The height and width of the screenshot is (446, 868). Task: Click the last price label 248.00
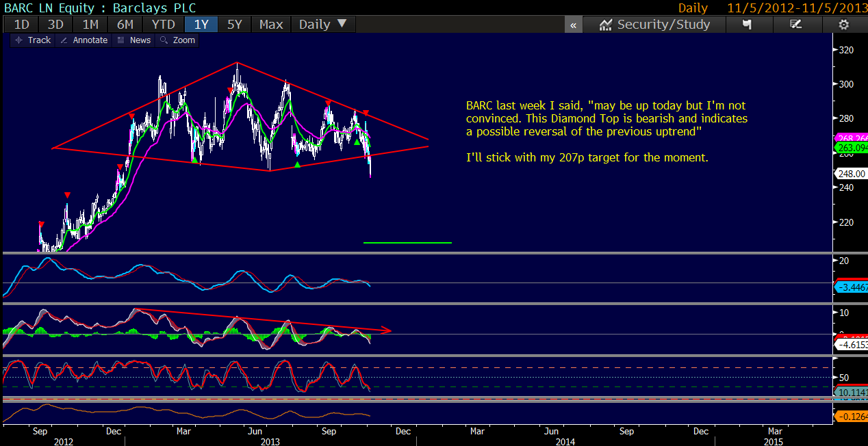pos(851,174)
